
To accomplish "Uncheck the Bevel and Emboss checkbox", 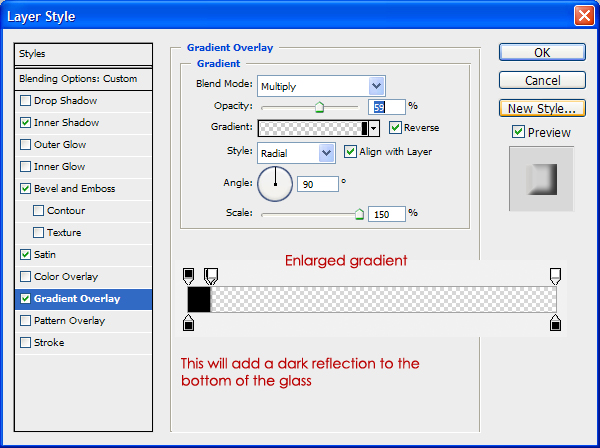I will pos(25,189).
